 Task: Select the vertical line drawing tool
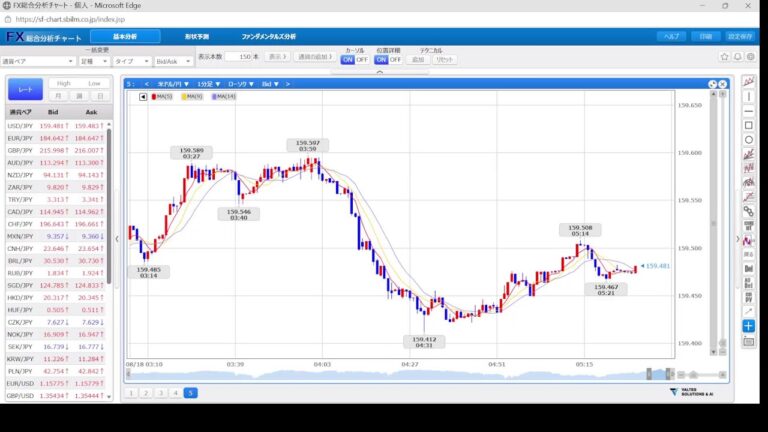(x=748, y=97)
